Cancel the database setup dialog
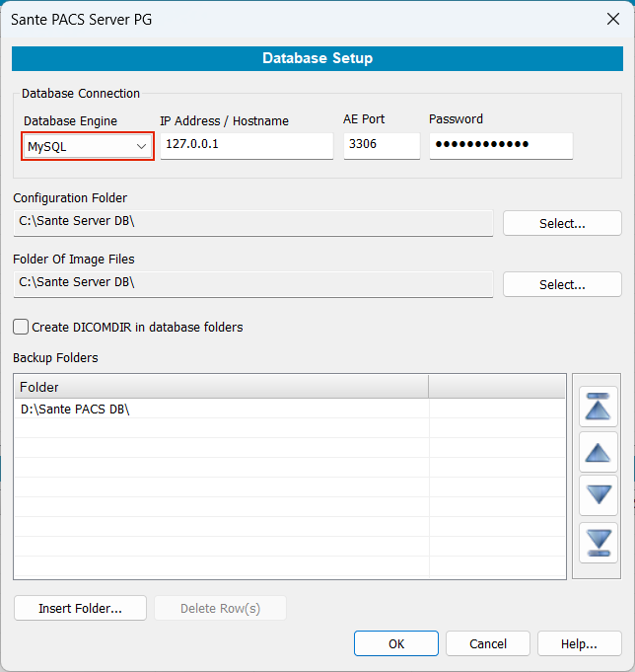This screenshot has height=672, width=635. coord(488,643)
